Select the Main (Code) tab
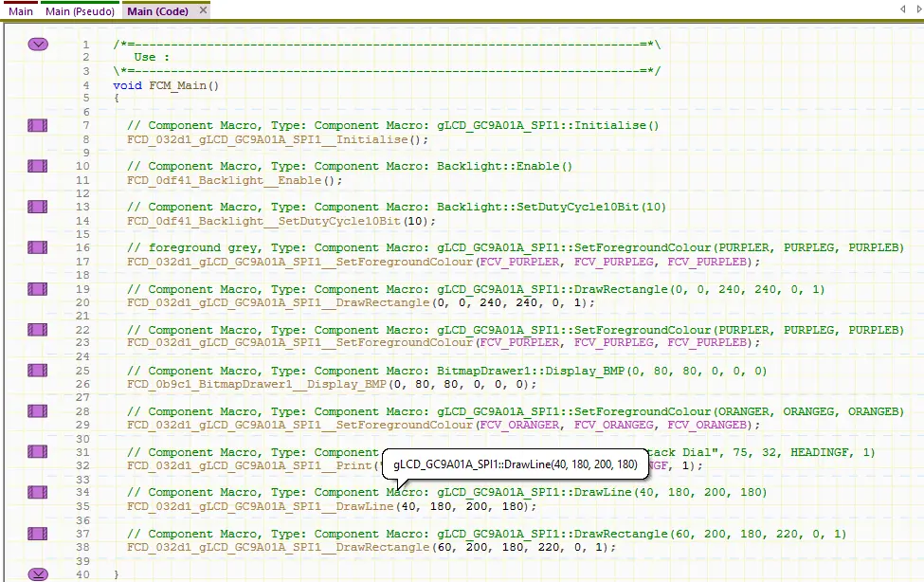Viewport: 924px width, 582px height. point(157,11)
